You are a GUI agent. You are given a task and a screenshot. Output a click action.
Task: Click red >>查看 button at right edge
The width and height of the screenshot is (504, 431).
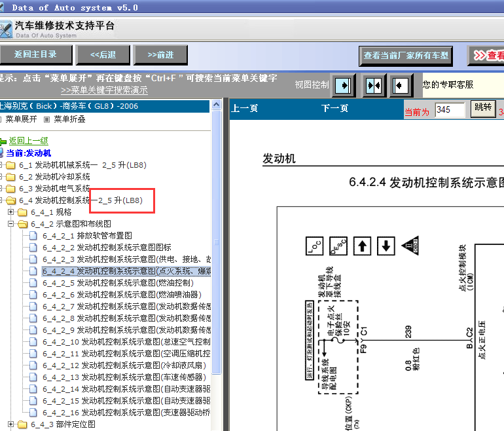[486, 56]
